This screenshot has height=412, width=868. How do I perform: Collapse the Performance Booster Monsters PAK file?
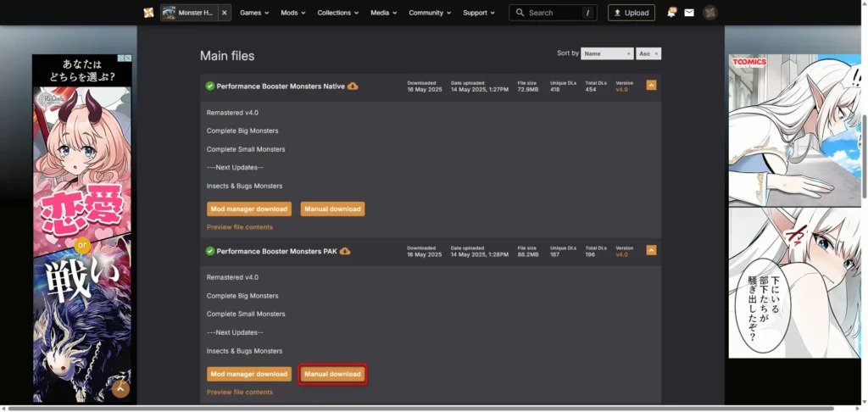pyautogui.click(x=652, y=250)
